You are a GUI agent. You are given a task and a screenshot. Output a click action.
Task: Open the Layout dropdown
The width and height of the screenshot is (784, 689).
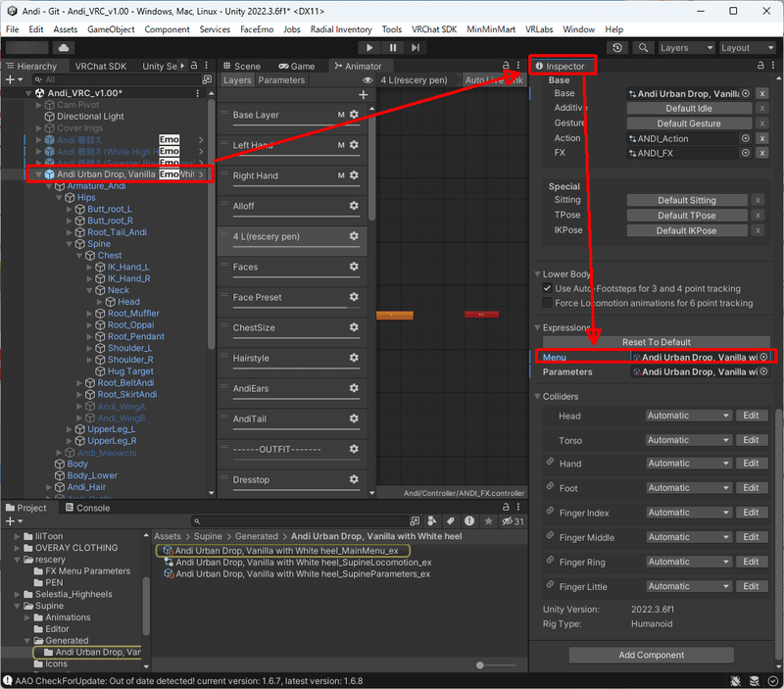tap(748, 47)
